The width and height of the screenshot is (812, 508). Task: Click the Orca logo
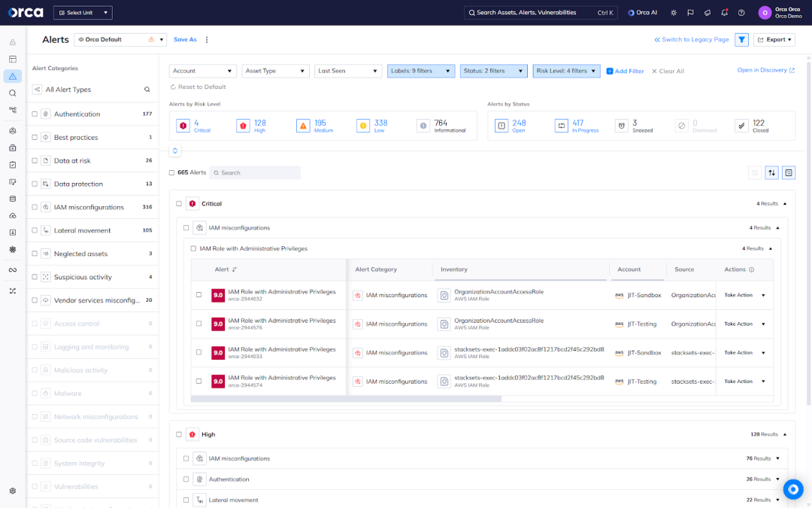point(26,13)
